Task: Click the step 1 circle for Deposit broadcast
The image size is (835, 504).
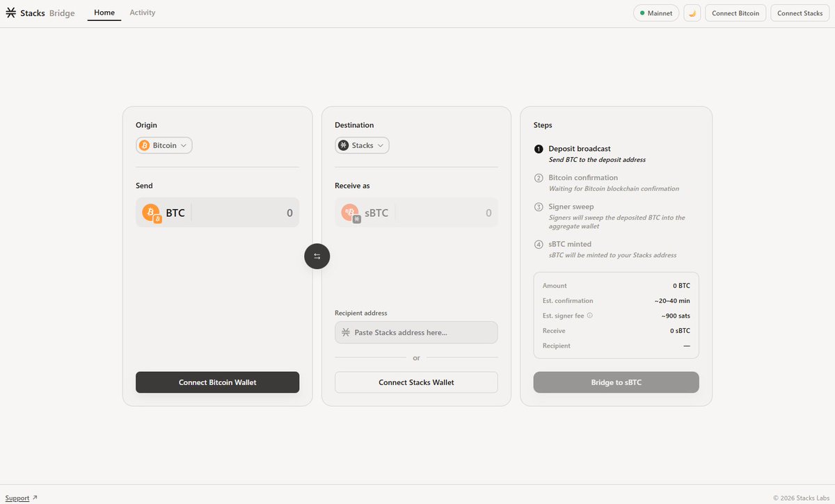Action: click(539, 149)
